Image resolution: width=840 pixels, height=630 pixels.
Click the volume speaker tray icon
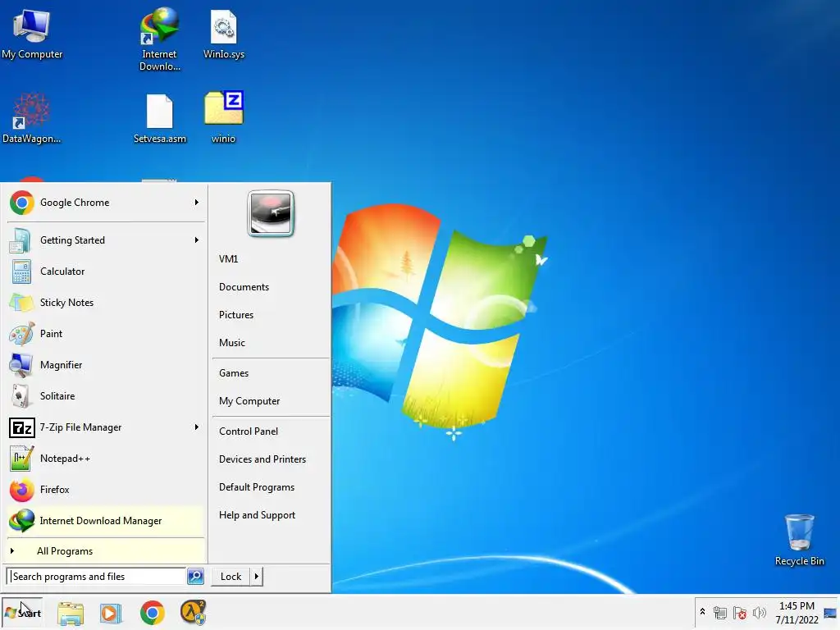click(759, 612)
